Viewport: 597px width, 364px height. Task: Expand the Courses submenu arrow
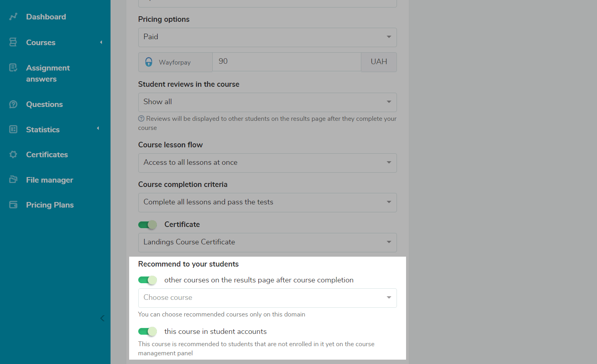[101, 42]
